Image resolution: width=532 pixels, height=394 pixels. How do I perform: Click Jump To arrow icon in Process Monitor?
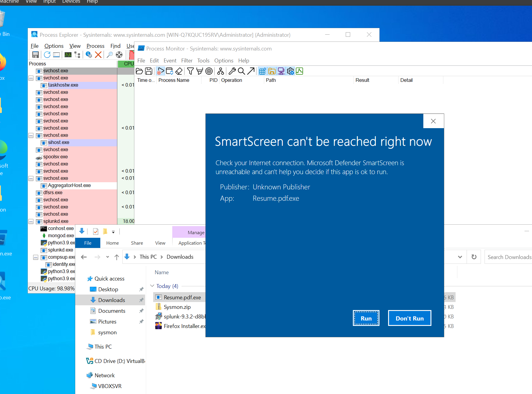click(x=251, y=71)
